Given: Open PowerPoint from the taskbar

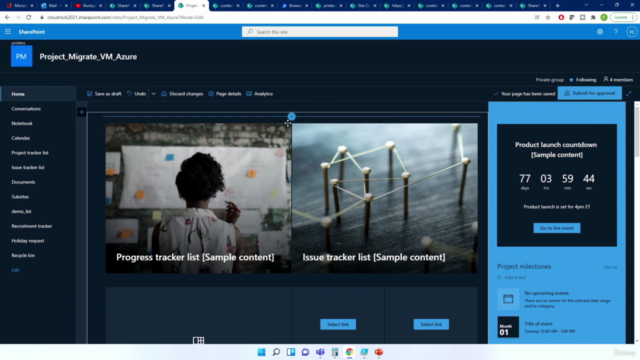Looking at the screenshot, I should 379,352.
